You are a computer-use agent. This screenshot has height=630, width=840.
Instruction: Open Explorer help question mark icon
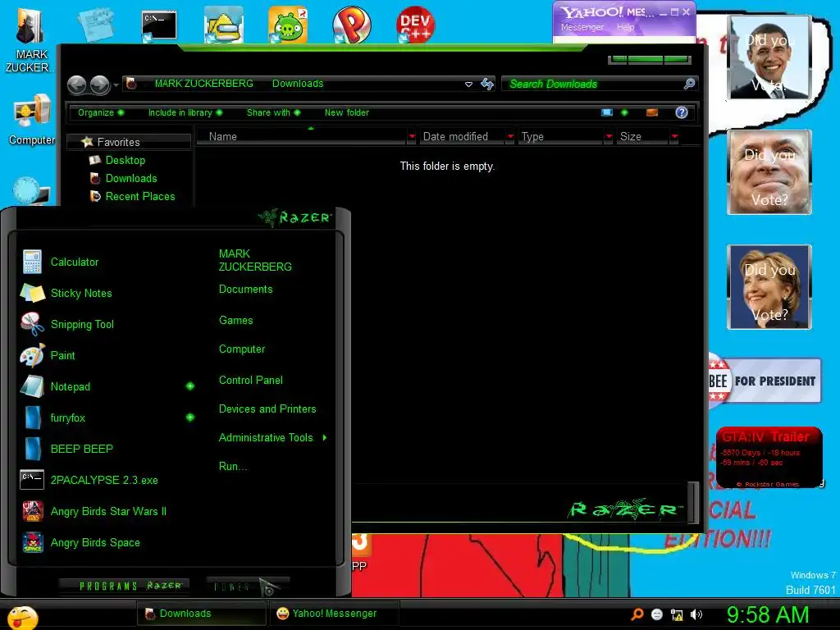pyautogui.click(x=682, y=112)
